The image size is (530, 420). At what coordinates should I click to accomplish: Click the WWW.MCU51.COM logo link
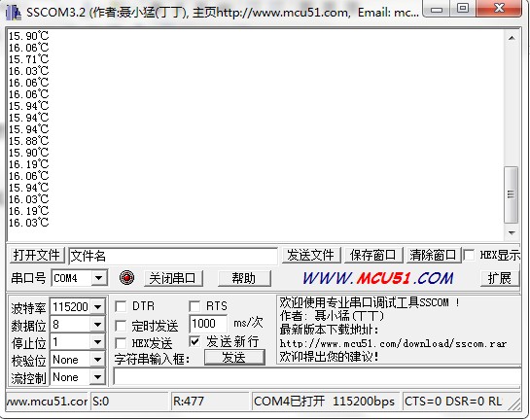378,278
